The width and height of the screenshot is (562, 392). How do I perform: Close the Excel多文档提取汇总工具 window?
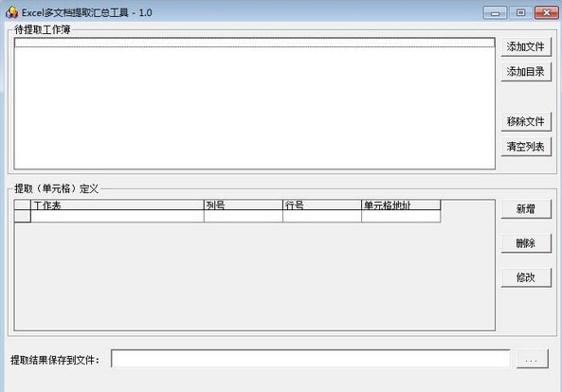(x=546, y=13)
